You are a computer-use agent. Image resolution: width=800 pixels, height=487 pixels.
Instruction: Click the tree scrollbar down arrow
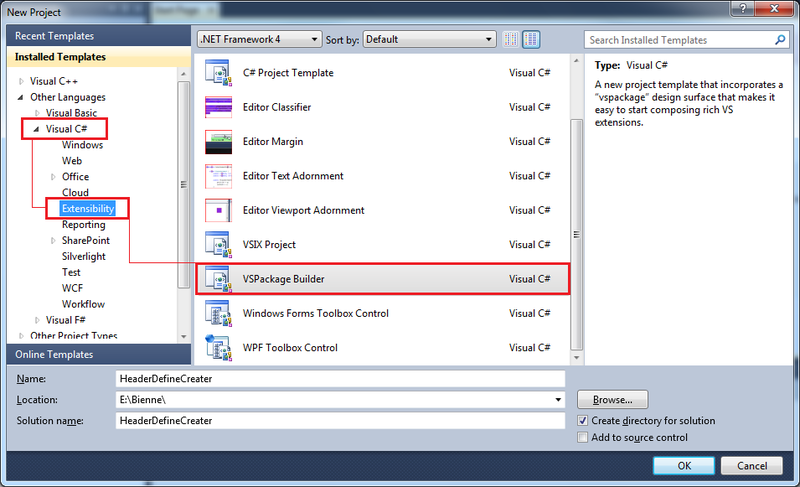tap(183, 337)
